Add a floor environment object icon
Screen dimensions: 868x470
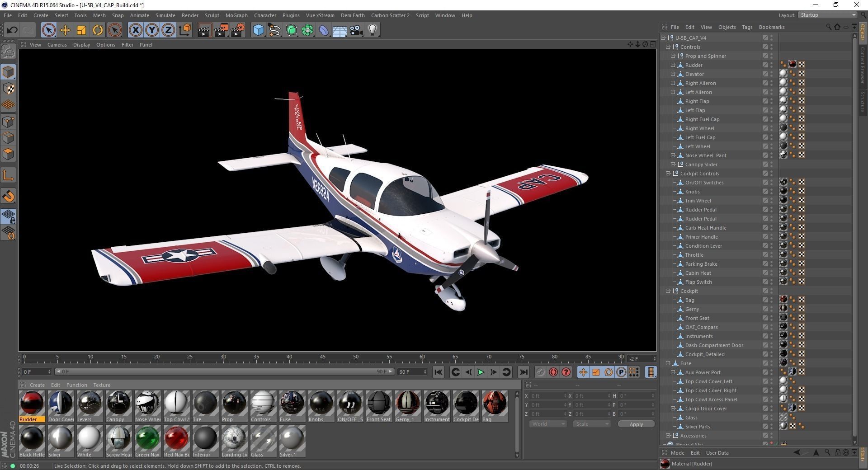click(340, 30)
